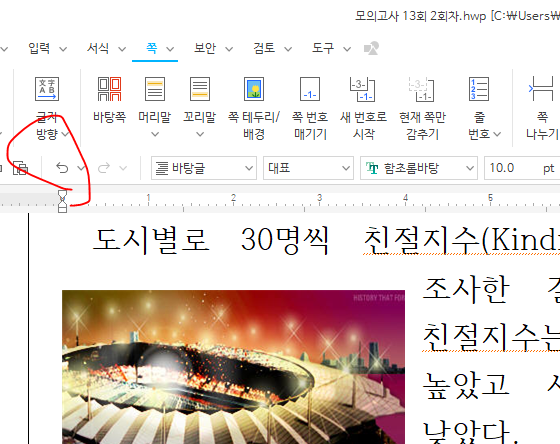
Task: Click the redo arrow icon
Action: coord(104,168)
